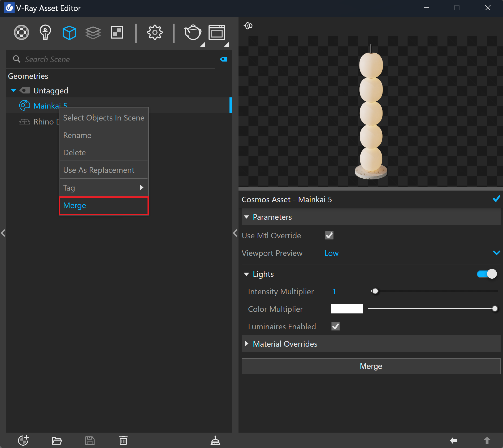
Task: Open the Tag submenu arrow
Action: pyautogui.click(x=142, y=188)
